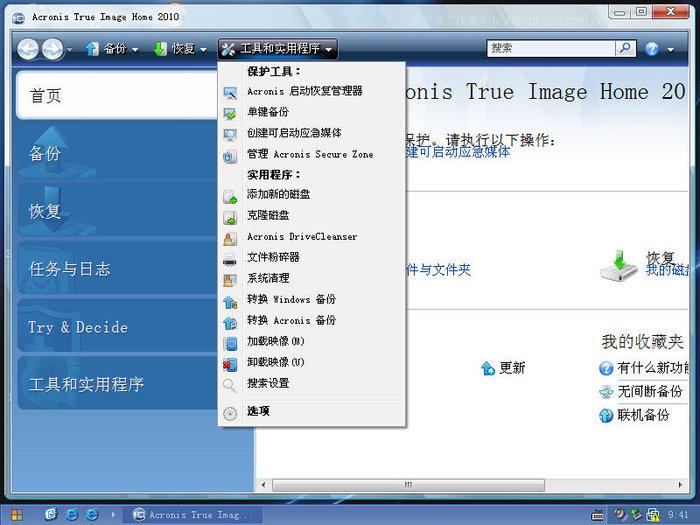Open the Try & Decide sidebar section
This screenshot has height=525, width=700.
click(117, 327)
